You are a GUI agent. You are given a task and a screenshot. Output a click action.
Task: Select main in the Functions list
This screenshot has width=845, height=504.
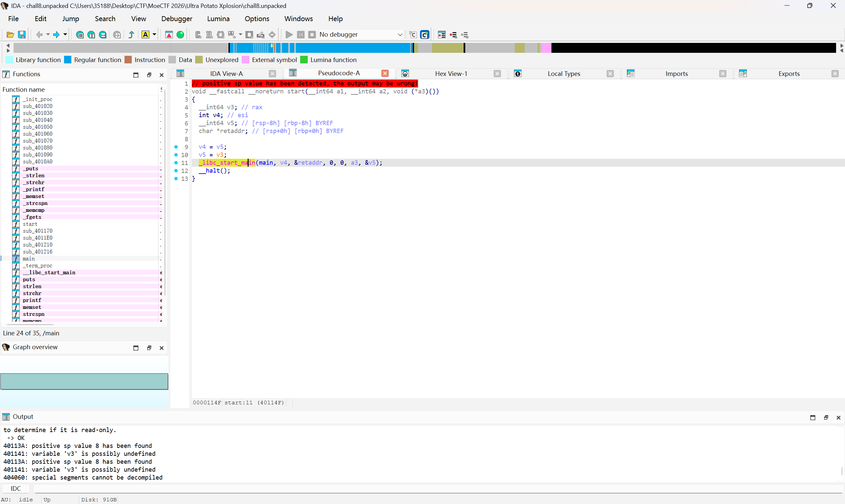[28, 259]
